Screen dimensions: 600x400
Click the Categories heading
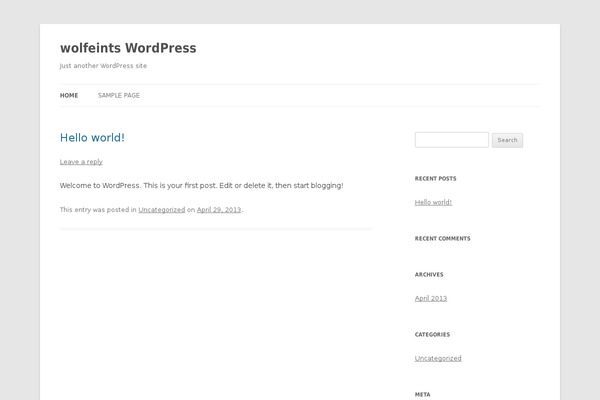pos(432,335)
